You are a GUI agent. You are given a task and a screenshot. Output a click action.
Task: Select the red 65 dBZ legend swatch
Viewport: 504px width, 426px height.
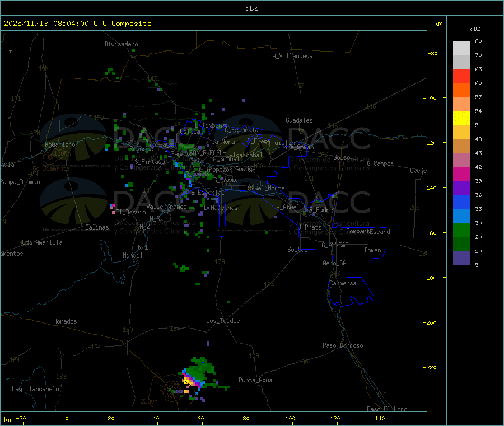(461, 76)
